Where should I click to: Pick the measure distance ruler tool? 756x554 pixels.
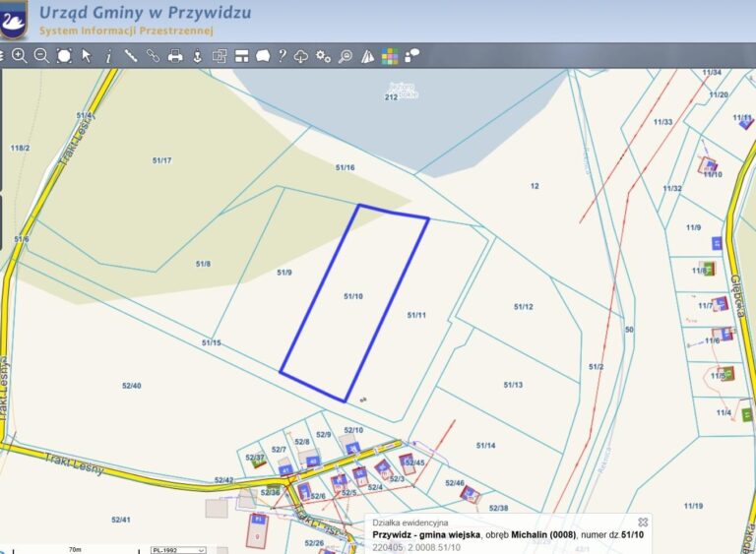[x=131, y=56]
